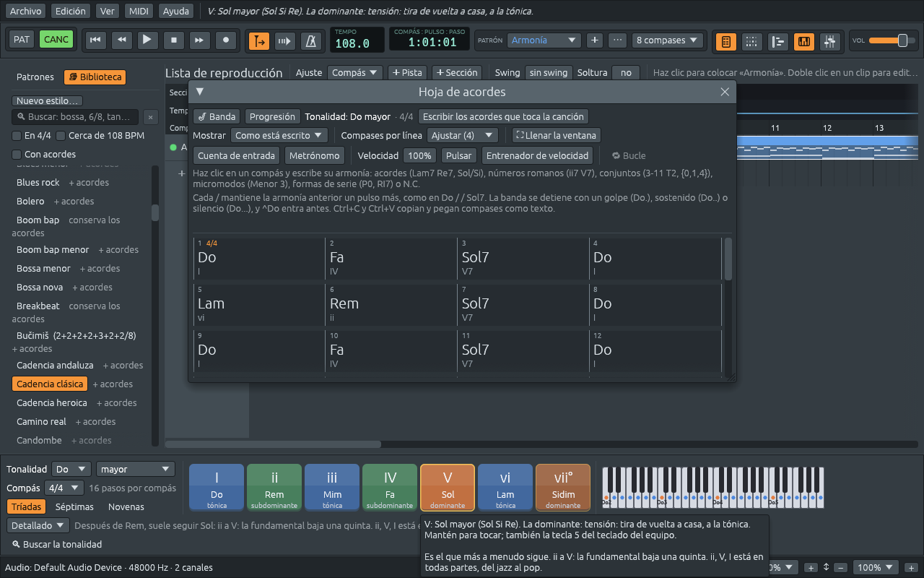Open the Edición menu
The height and width of the screenshot is (578, 924).
[71, 11]
